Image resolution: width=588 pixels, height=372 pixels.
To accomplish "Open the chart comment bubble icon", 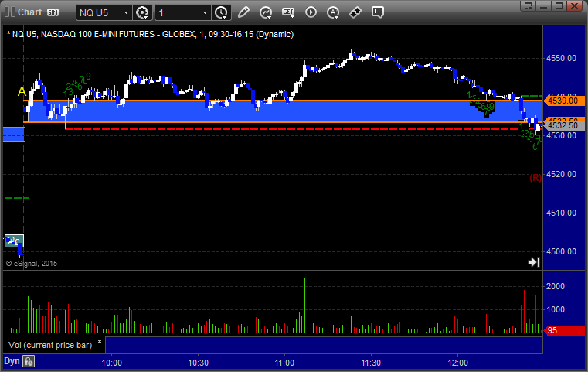I will (x=378, y=12).
